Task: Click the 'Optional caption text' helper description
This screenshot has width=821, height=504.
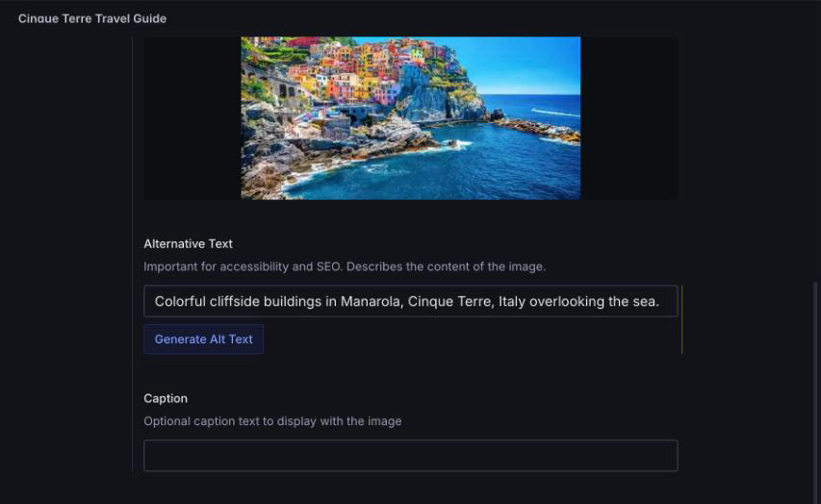Action: pyautogui.click(x=272, y=421)
